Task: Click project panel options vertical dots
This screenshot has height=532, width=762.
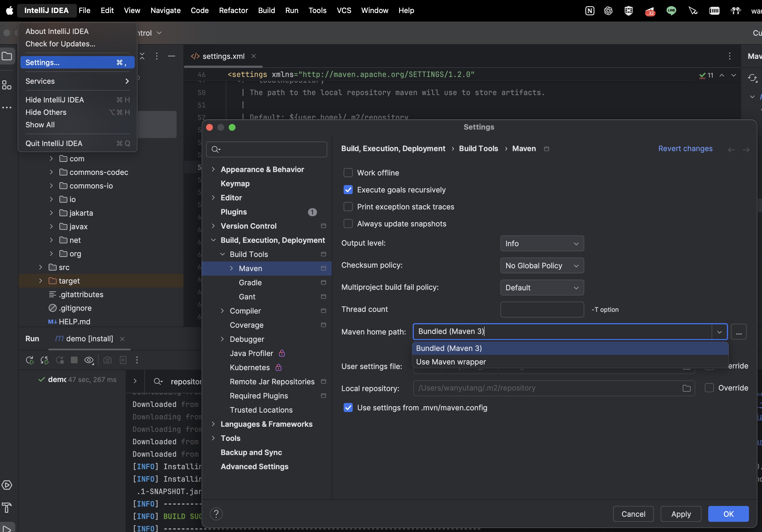Action: (x=157, y=56)
